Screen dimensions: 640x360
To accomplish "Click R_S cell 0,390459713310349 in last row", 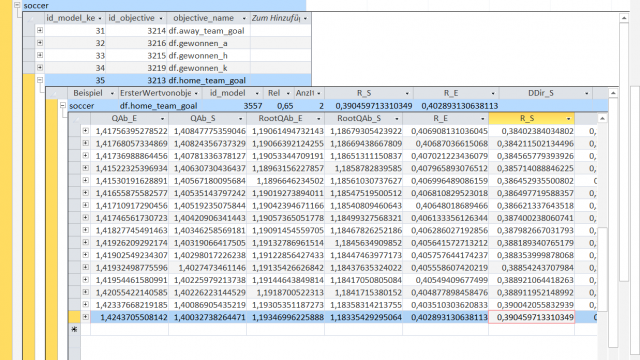I will point(532,317).
